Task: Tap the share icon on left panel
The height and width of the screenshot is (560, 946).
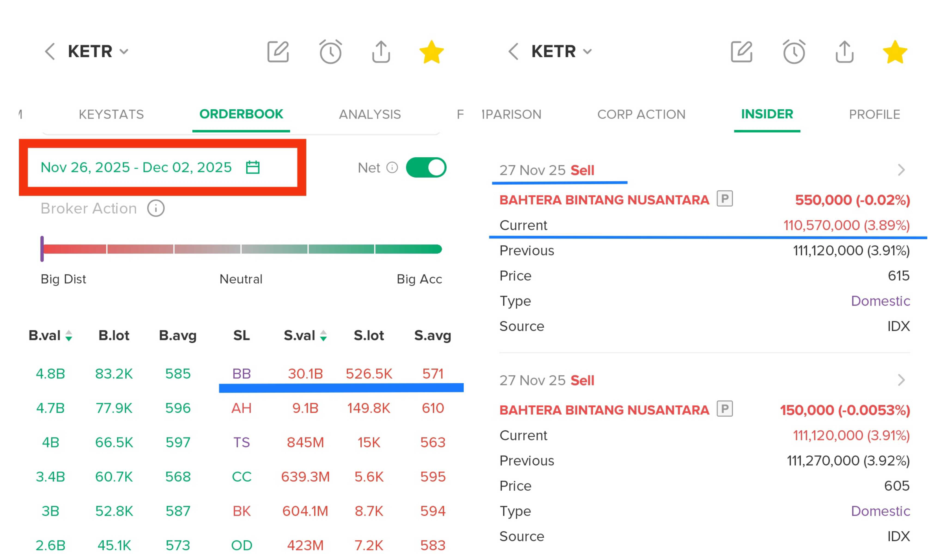Action: coord(381,52)
